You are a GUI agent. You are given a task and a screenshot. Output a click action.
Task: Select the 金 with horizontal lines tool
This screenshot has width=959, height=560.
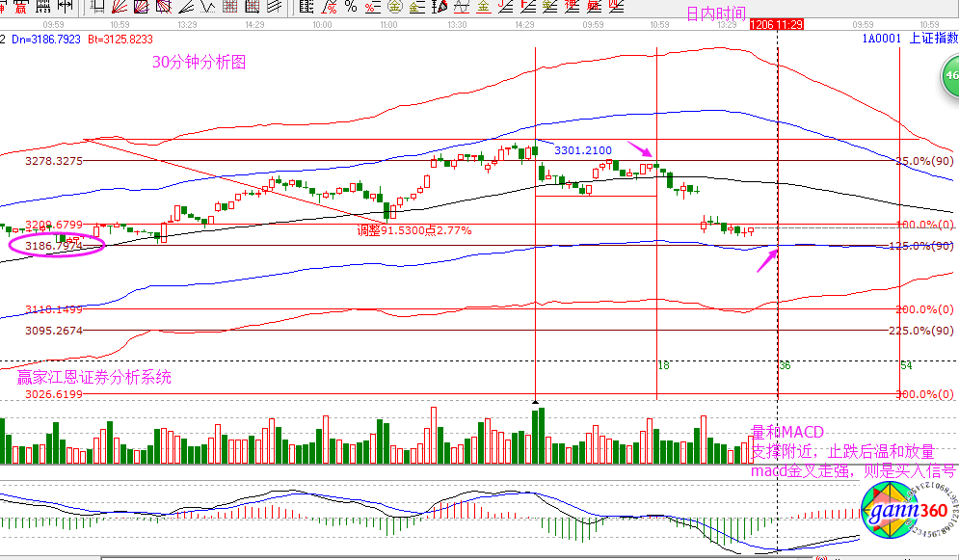(417, 7)
